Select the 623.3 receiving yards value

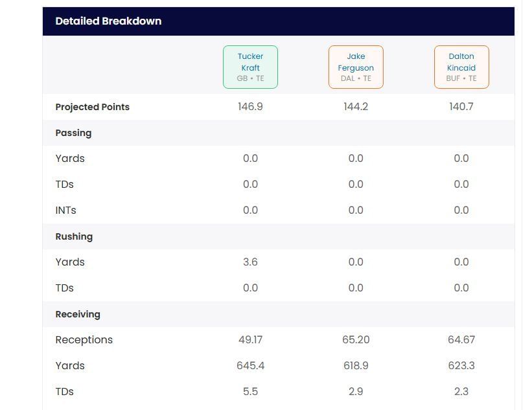point(461,366)
